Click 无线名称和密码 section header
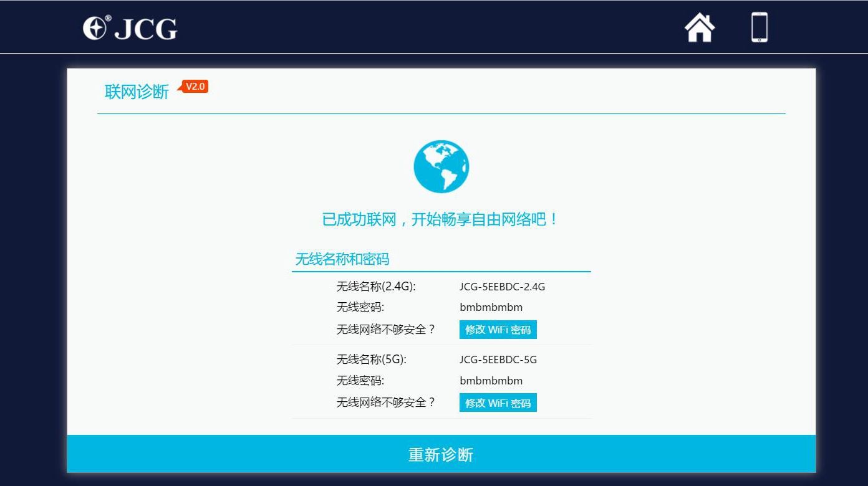This screenshot has width=868, height=486. click(342, 259)
